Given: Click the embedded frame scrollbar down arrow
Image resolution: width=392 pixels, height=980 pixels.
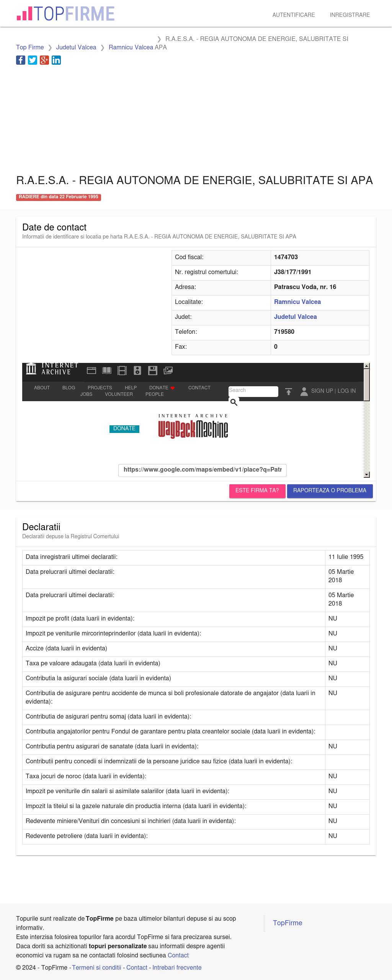Looking at the screenshot, I should point(366,475).
